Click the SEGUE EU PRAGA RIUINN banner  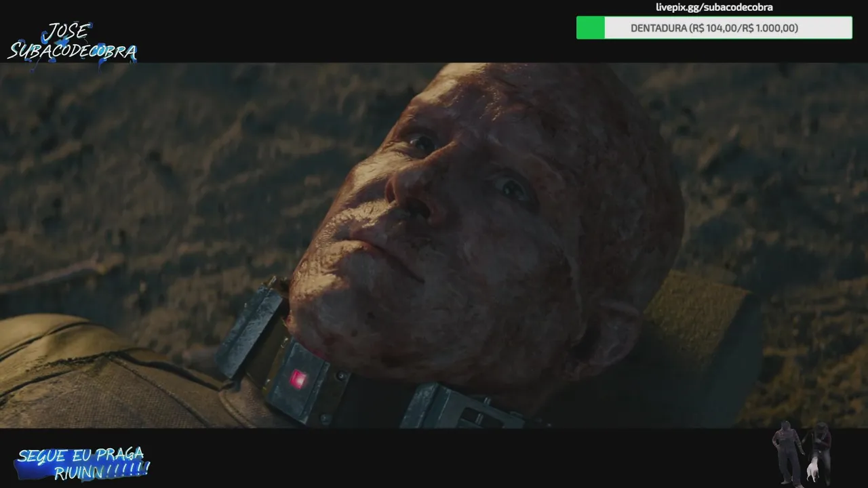(81, 464)
